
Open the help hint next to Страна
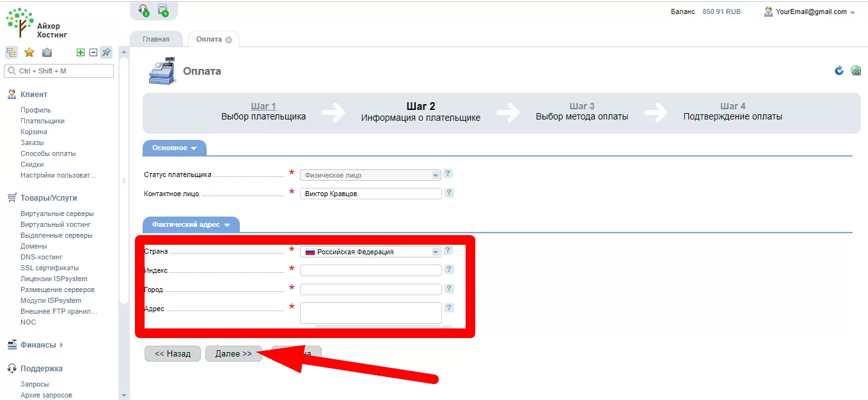pos(448,250)
